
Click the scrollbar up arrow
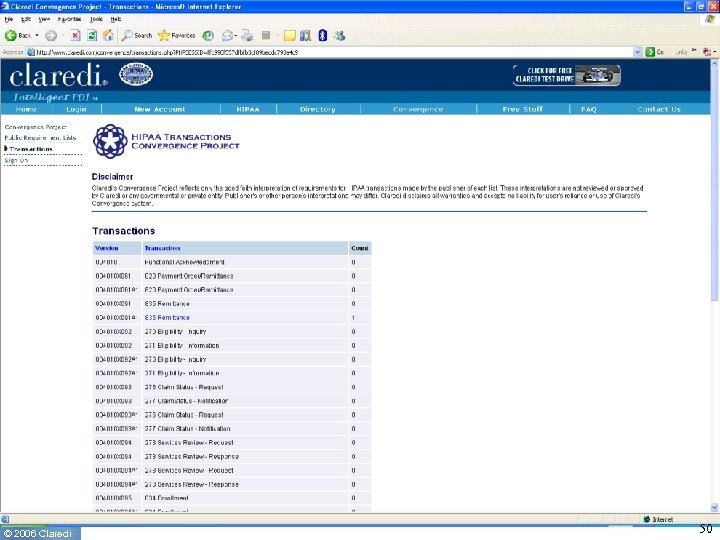tap(714, 63)
